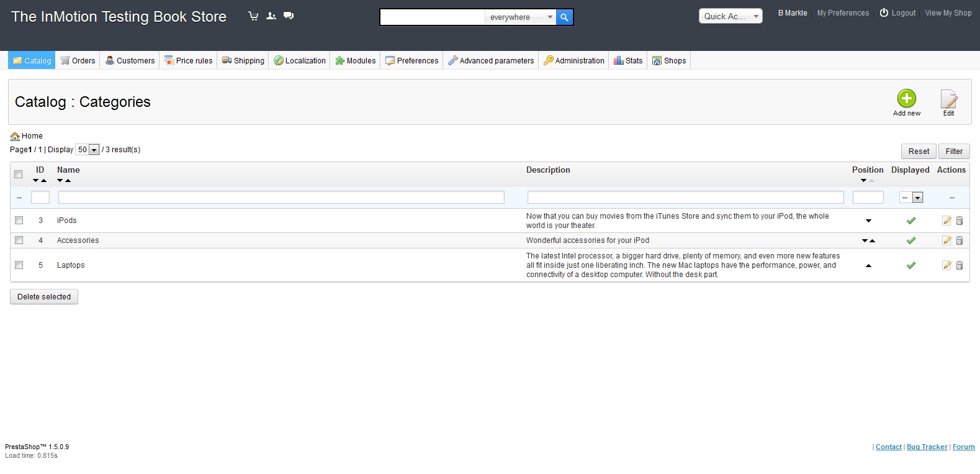Open the Displayed filter dropdown

pos(911,198)
